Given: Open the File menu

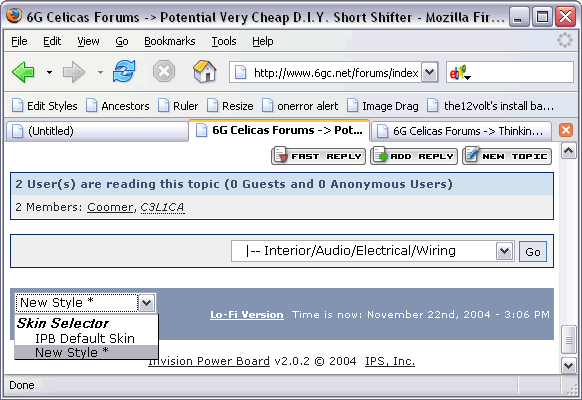Looking at the screenshot, I should 19,41.
